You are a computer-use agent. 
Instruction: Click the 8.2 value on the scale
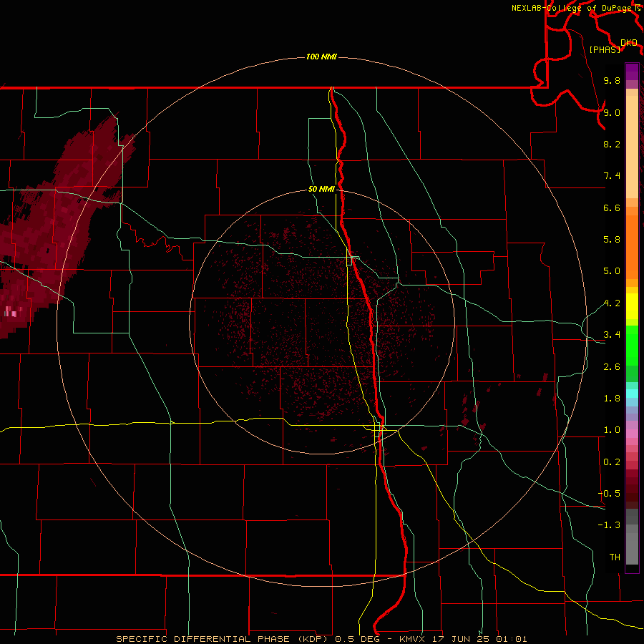[x=612, y=144]
